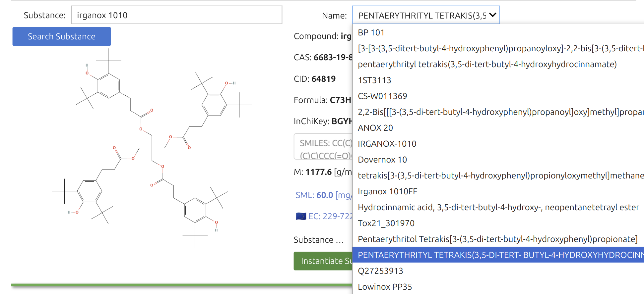Pick 'tetrakis[3-(3,5-di-tert-butyl' propionyloxymethyl option
Screen dimensions: 644x294
coord(498,175)
